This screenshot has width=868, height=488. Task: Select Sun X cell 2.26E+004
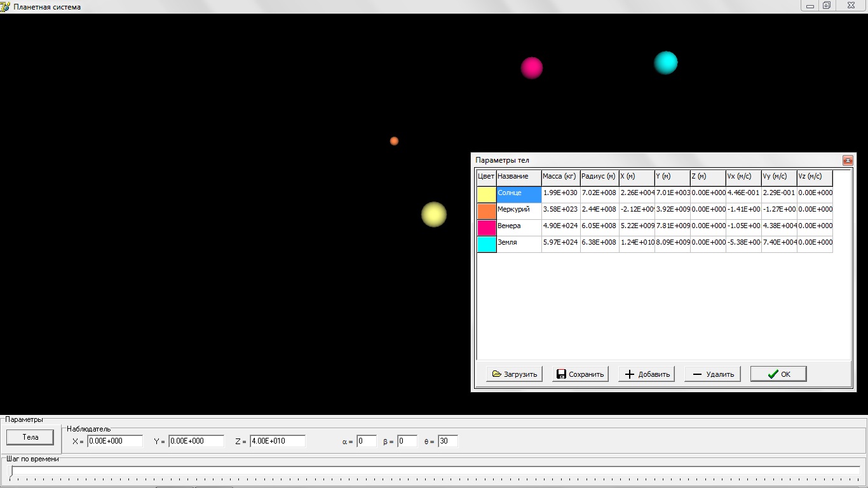637,194
